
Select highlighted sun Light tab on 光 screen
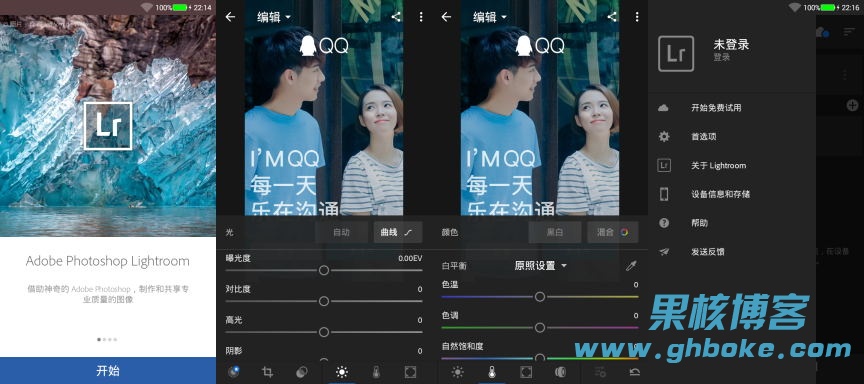pos(342,372)
